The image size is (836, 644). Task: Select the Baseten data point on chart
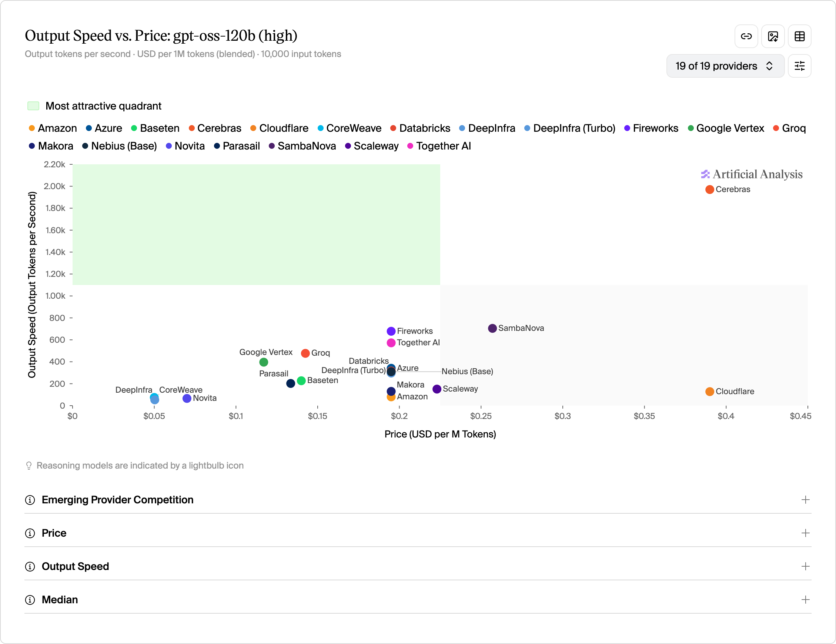[x=301, y=381]
